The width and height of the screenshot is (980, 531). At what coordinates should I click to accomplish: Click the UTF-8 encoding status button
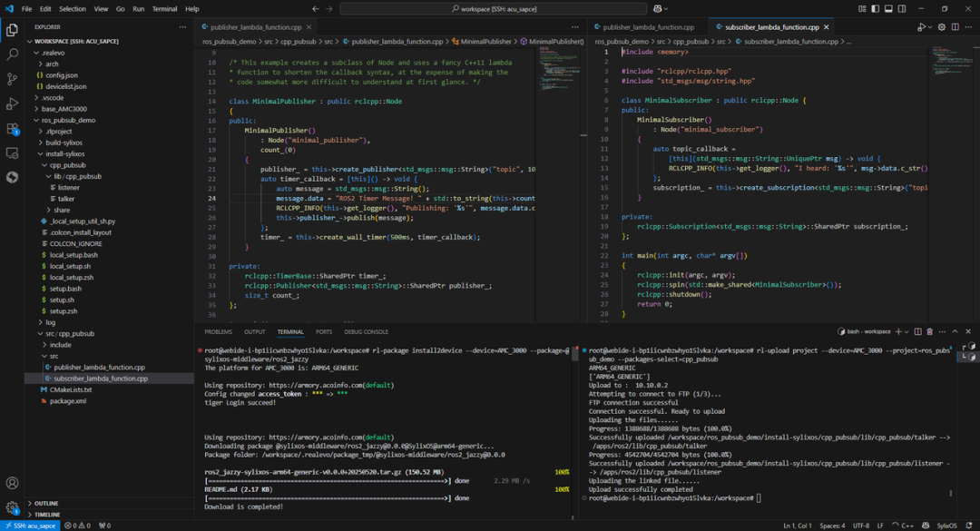point(860,526)
